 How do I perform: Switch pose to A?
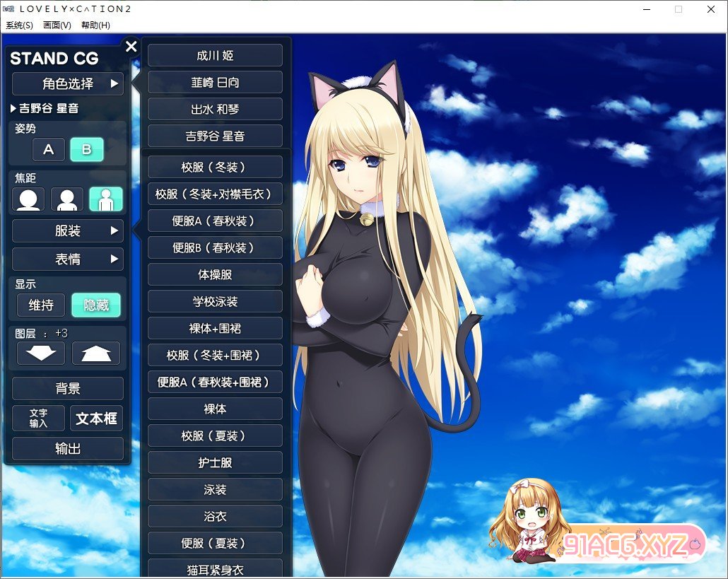click(x=48, y=150)
